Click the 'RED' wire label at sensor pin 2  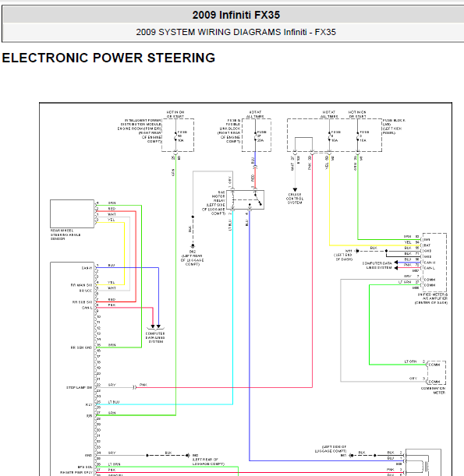tap(112, 209)
